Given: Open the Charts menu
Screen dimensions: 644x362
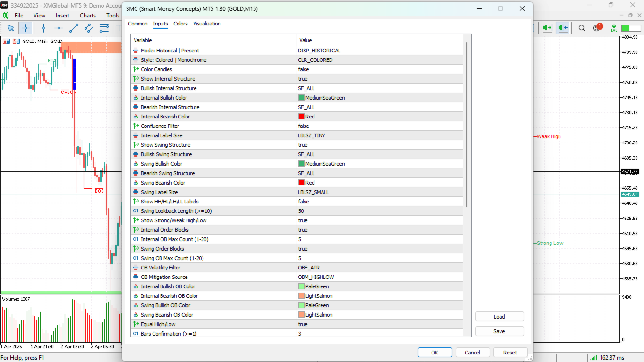Looking at the screenshot, I should point(88,16).
